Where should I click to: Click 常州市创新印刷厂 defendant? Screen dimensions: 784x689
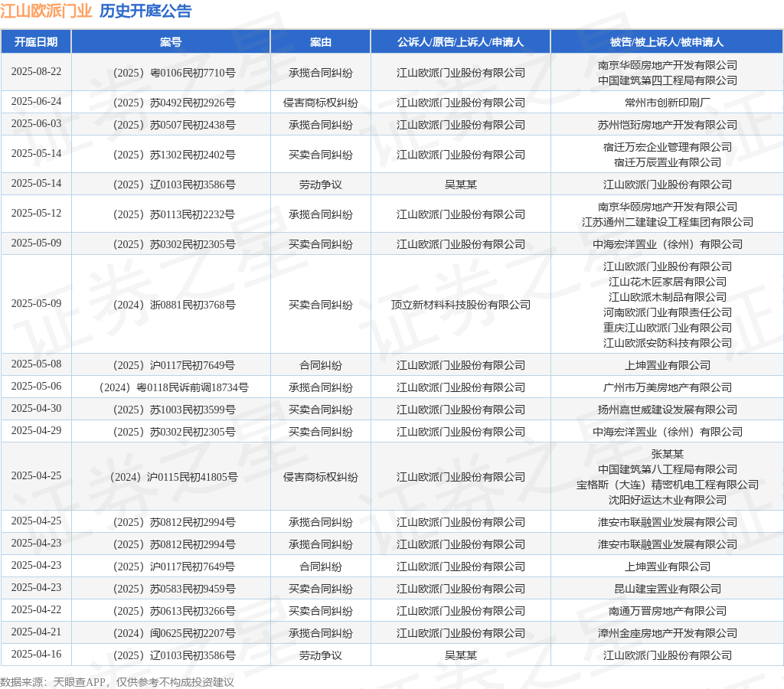pos(668,103)
